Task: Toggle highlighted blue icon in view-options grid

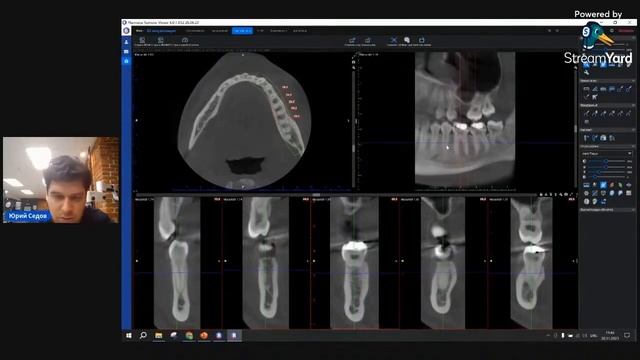Action: [603, 185]
